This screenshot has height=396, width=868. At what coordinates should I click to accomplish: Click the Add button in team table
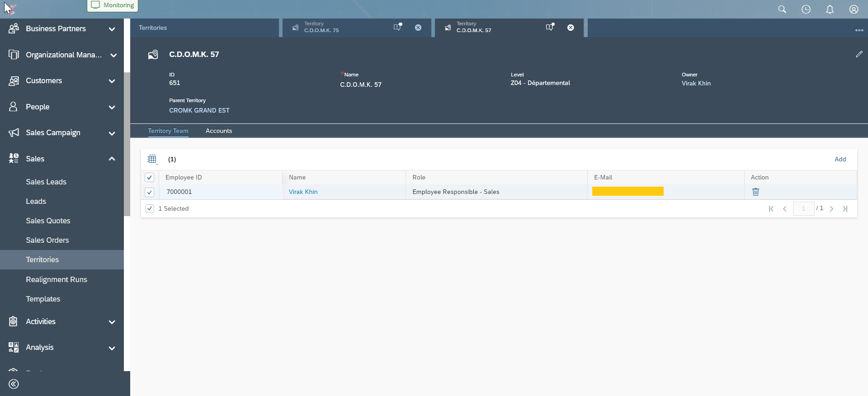[840, 159]
